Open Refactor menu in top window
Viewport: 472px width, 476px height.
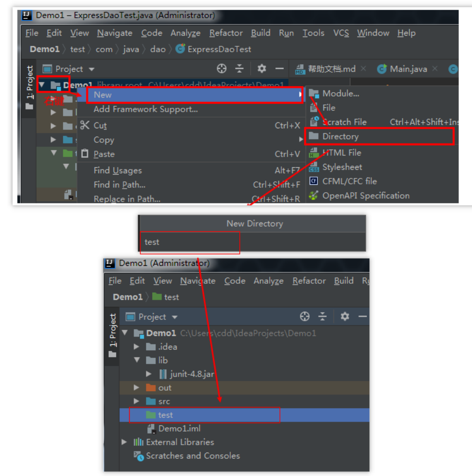coord(226,33)
